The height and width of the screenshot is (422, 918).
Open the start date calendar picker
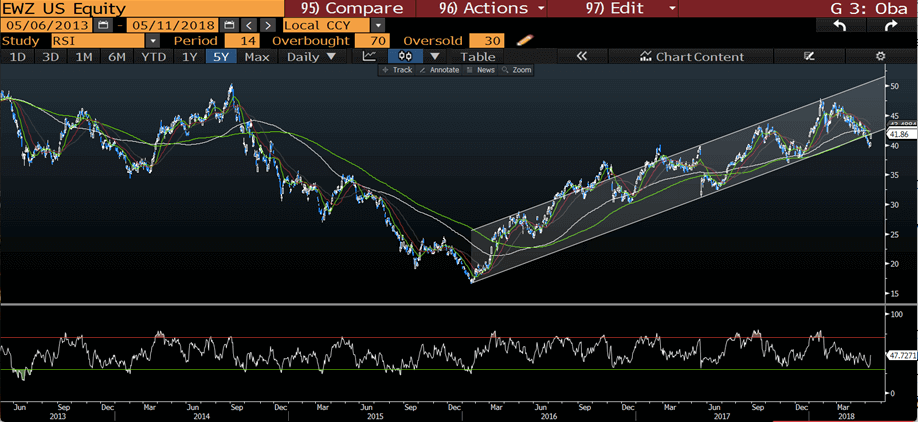103,24
